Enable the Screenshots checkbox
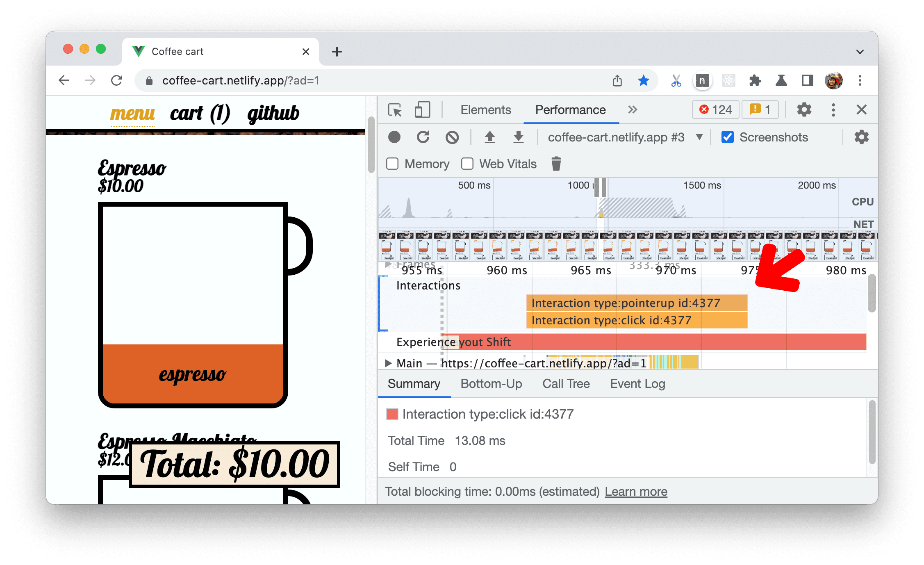 tap(725, 137)
